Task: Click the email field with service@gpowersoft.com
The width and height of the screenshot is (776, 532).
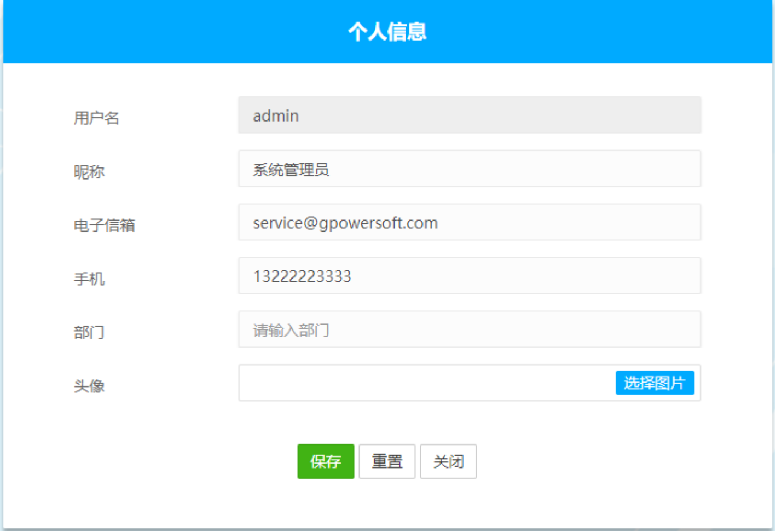Action: click(469, 223)
